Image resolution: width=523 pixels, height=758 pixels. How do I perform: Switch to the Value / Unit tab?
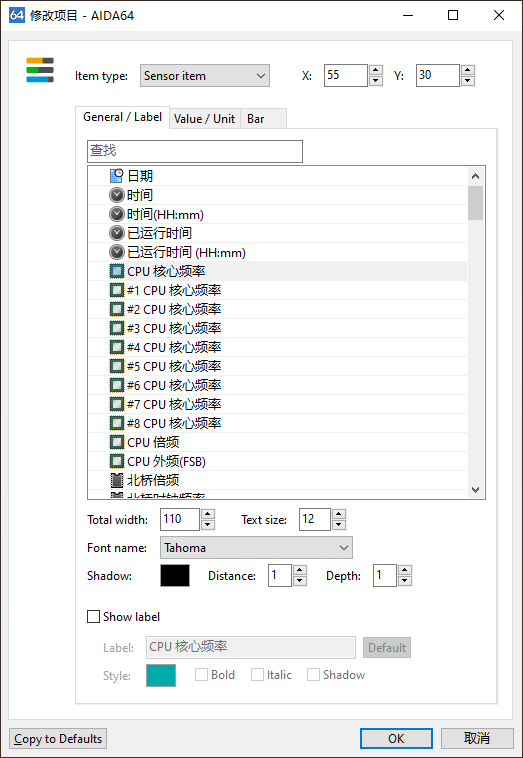coord(204,119)
